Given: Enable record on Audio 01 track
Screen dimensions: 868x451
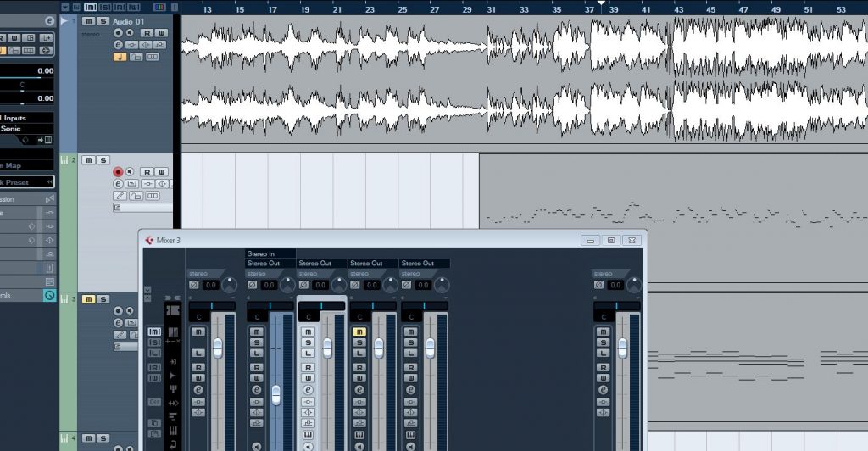Looking at the screenshot, I should pos(118,33).
